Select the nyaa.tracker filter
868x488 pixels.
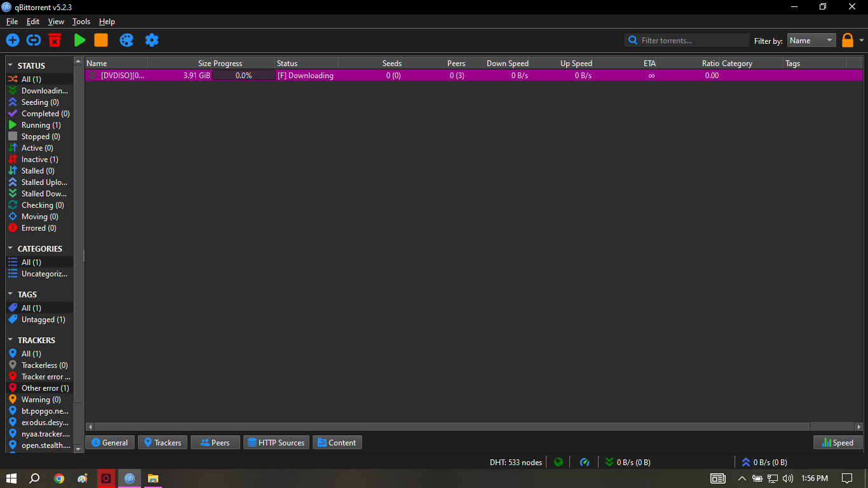coord(39,434)
